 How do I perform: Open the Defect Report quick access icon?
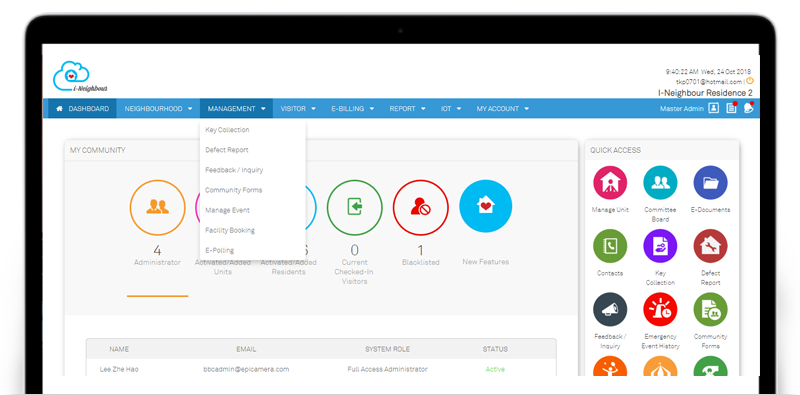pos(710,246)
